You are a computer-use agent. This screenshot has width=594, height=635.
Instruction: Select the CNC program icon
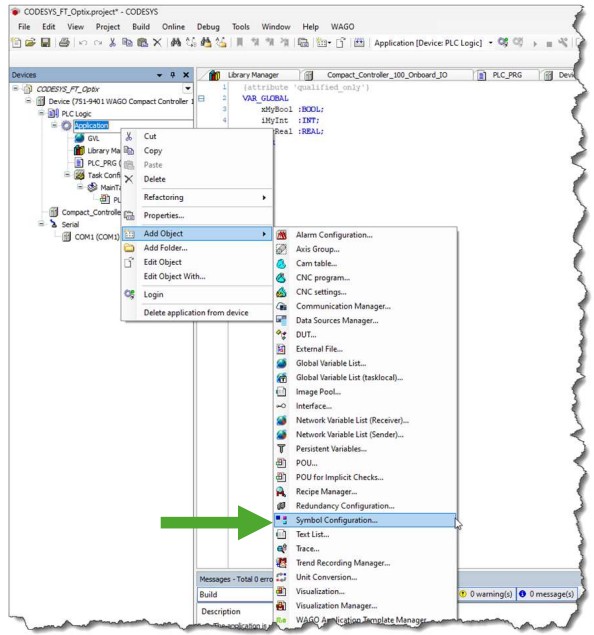[x=281, y=278]
